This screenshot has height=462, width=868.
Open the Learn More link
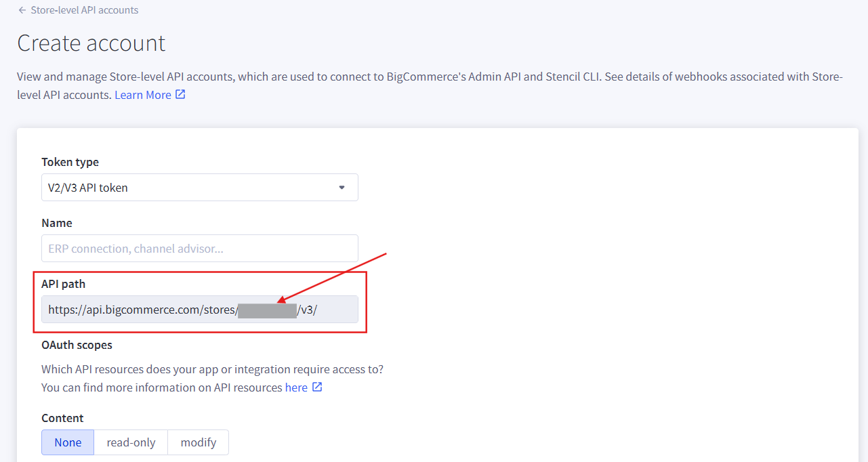142,95
